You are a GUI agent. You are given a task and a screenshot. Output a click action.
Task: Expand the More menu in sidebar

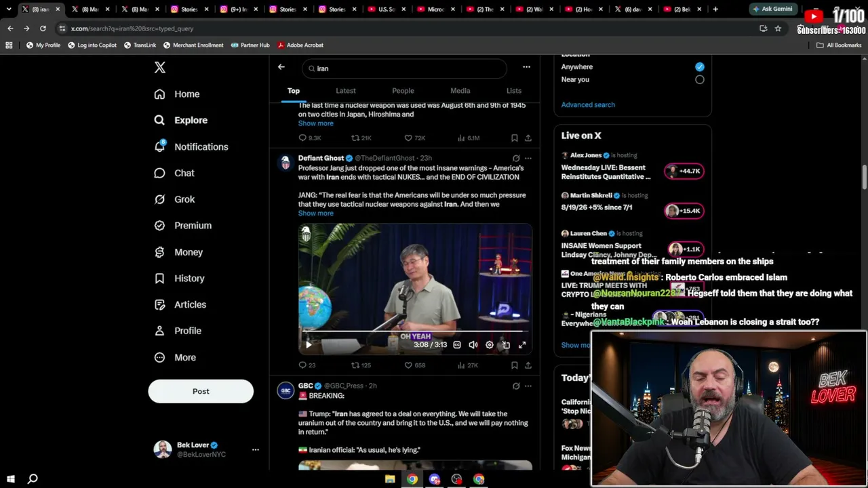click(x=176, y=357)
